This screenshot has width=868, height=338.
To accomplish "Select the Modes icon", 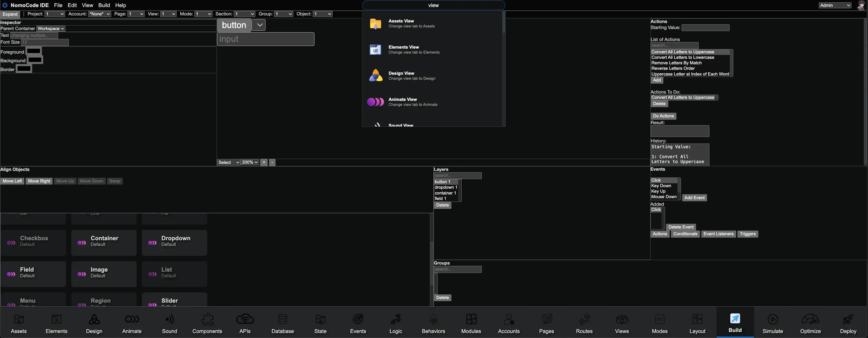I will 659,323.
